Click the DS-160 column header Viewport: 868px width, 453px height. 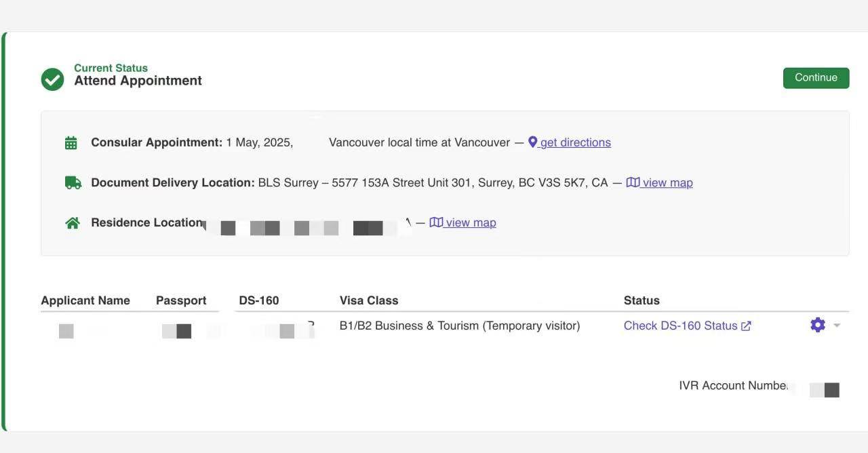click(259, 300)
